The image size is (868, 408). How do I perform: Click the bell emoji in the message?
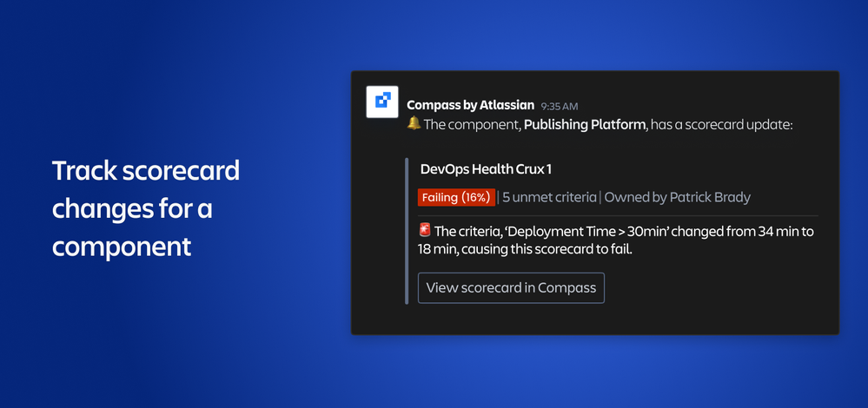point(414,123)
